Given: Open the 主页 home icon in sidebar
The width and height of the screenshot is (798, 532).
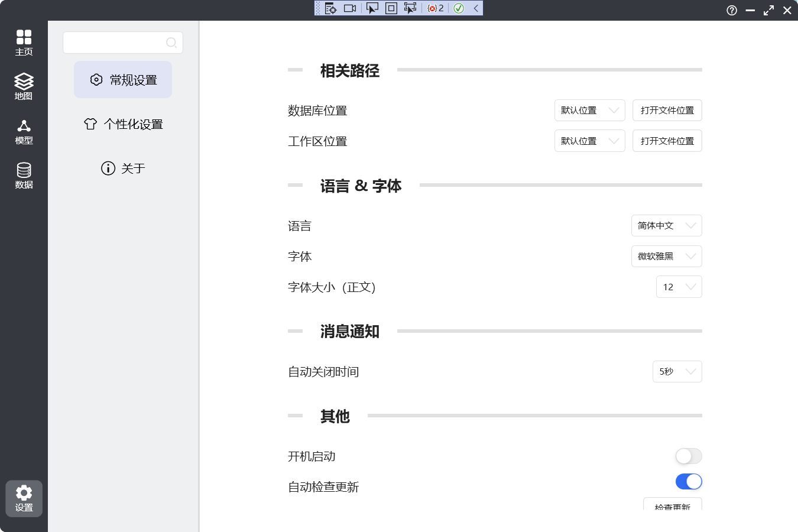Looking at the screenshot, I should click(x=24, y=43).
